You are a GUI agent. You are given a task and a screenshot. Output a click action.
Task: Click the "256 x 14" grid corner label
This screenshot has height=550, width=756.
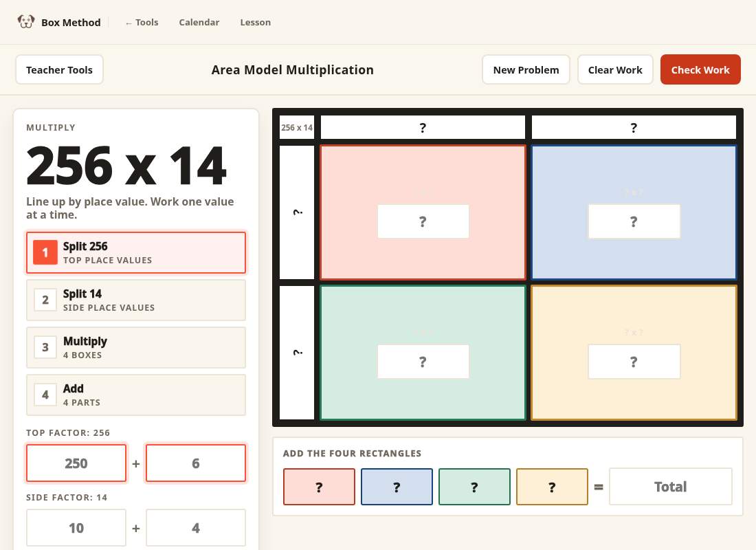pos(297,127)
